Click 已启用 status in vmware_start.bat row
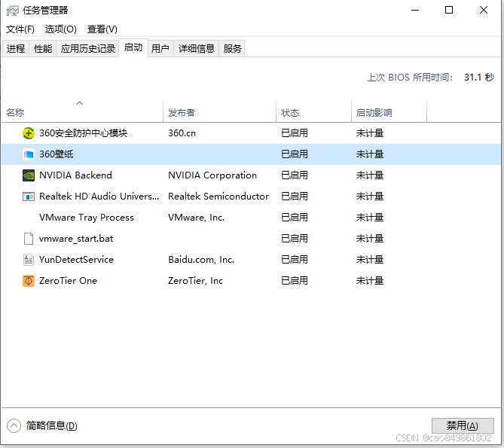The width and height of the screenshot is (504, 448). click(x=295, y=239)
